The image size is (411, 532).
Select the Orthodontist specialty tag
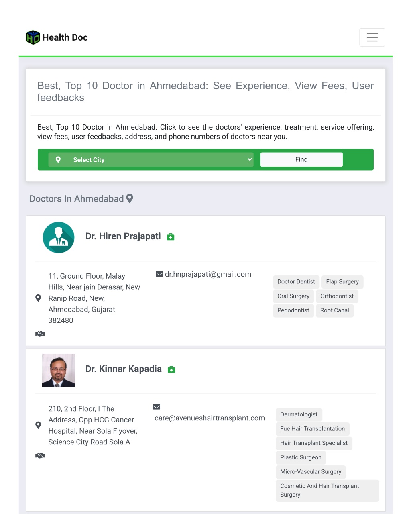(x=337, y=296)
